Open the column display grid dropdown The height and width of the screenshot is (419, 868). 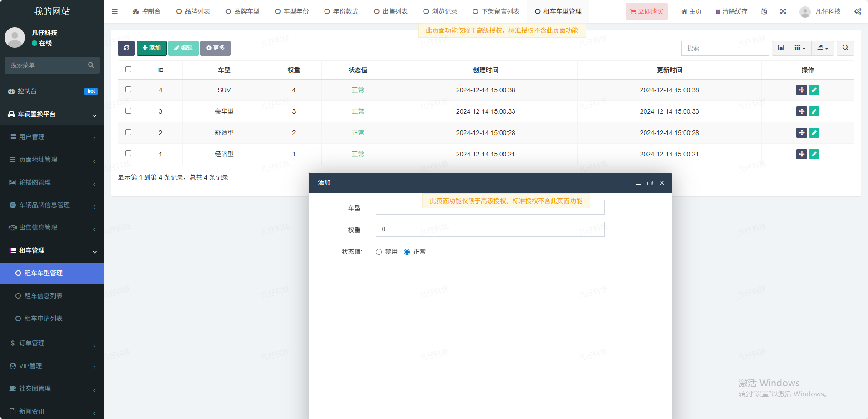point(800,48)
